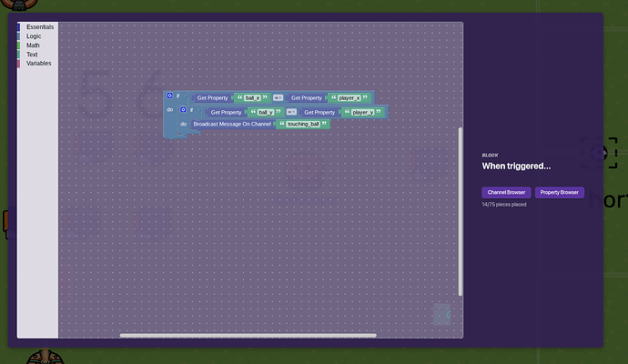628x364 pixels.
Task: Open the Essentials block category
Action: (39, 27)
